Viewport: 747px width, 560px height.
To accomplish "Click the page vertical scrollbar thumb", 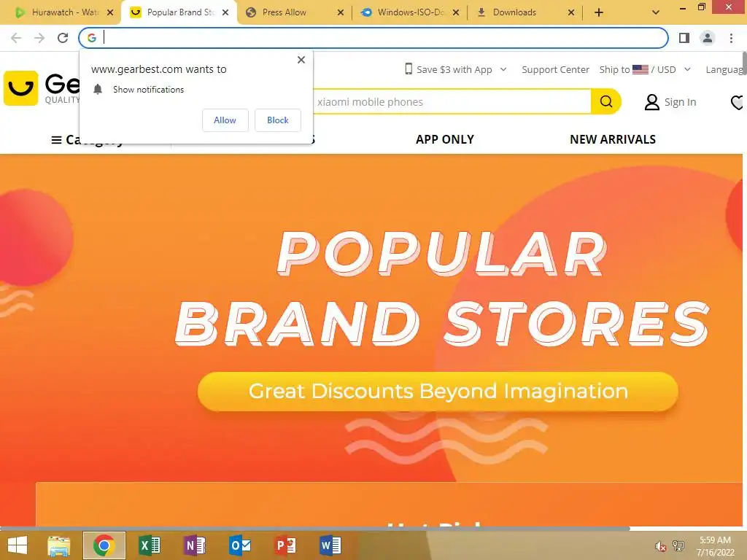I will tap(744, 64).
